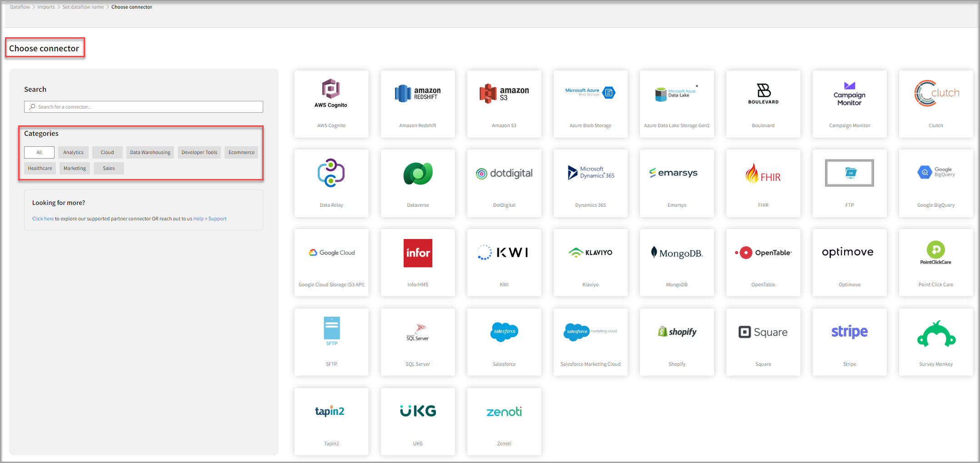Pick the MongoDB connector
Image resolution: width=980 pixels, height=463 pixels.
click(677, 263)
